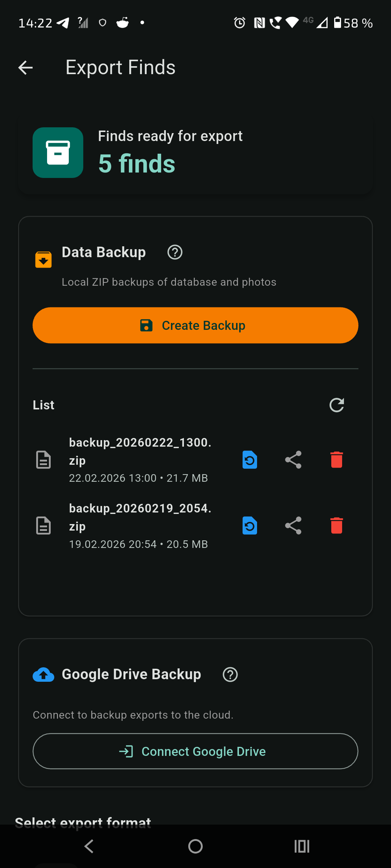
Task: Select the backup_20260219_2054.zip file icon
Action: 43,526
